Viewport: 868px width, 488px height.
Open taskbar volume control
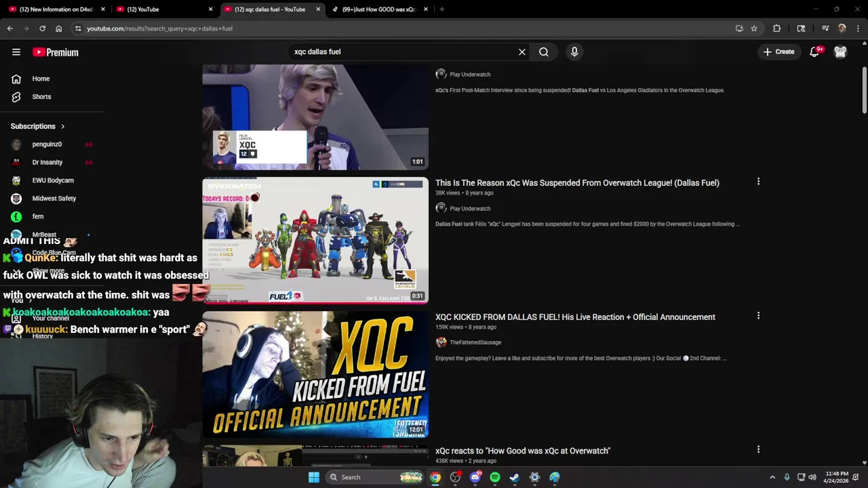812,477
